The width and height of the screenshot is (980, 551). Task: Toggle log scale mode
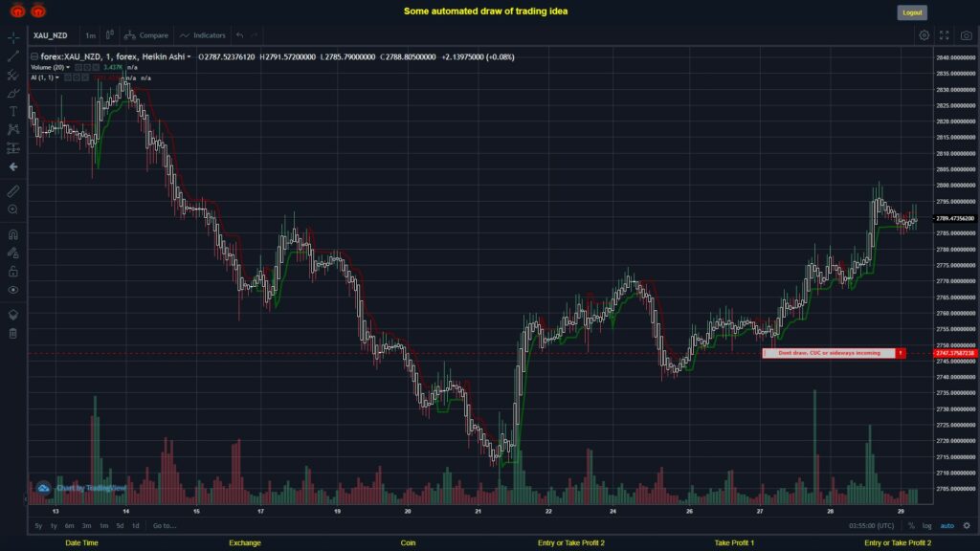(926, 526)
